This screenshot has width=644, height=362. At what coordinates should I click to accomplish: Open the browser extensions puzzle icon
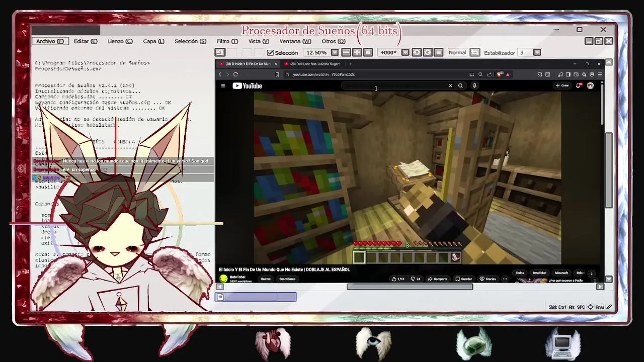click(540, 74)
